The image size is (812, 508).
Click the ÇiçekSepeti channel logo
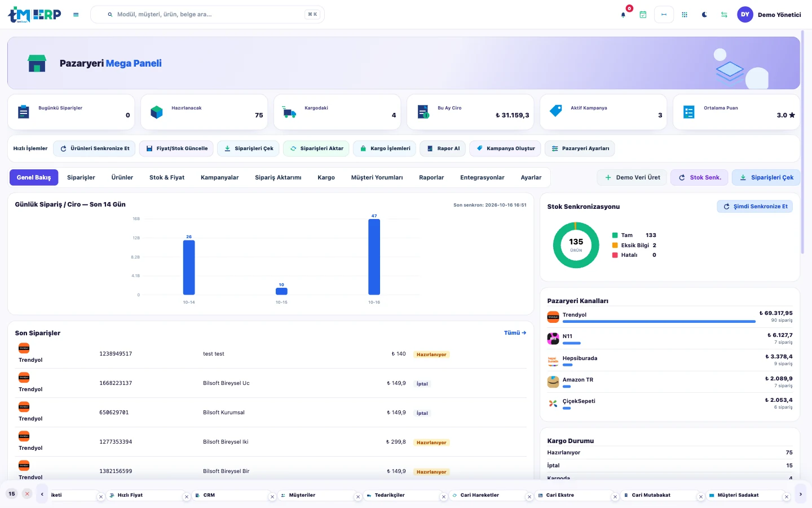pos(553,404)
